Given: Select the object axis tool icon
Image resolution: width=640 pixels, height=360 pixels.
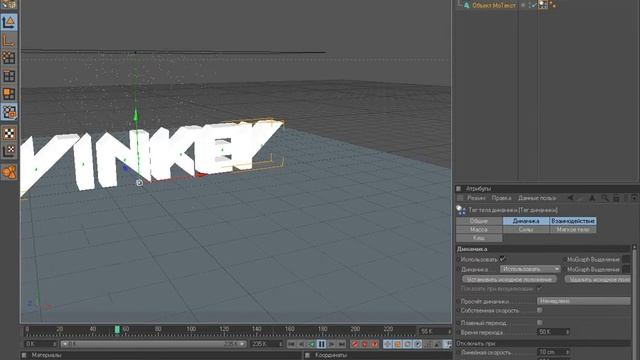Looking at the screenshot, I should [9, 40].
